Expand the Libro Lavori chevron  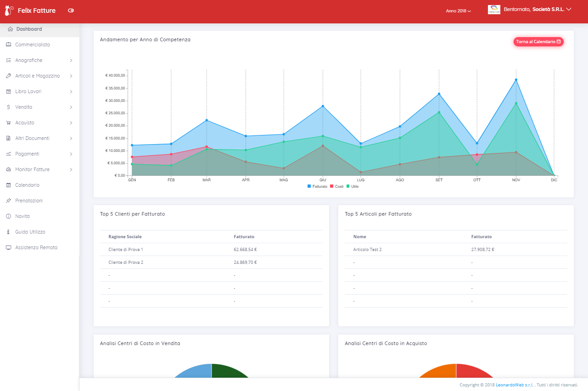pyautogui.click(x=71, y=92)
